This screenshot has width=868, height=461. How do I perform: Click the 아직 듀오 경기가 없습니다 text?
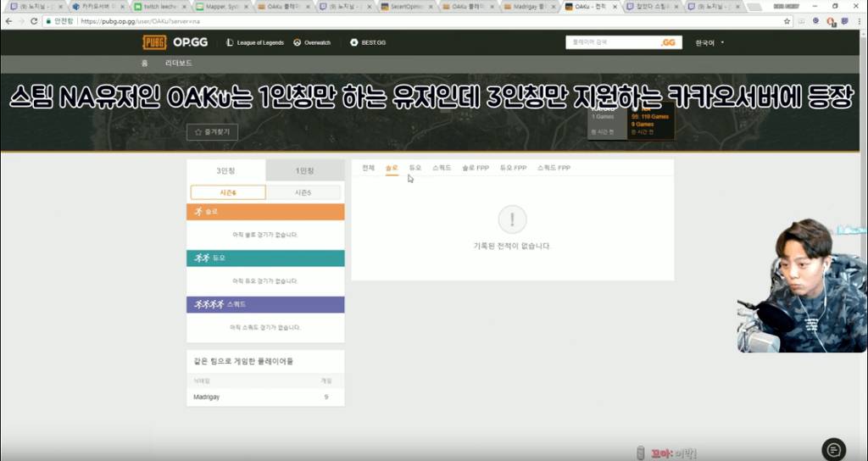click(265, 281)
